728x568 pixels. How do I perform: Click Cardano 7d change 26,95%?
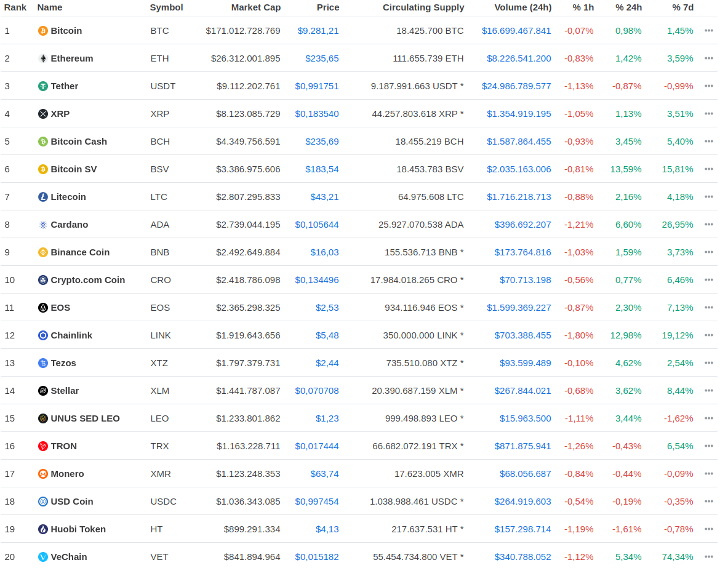[678, 225]
